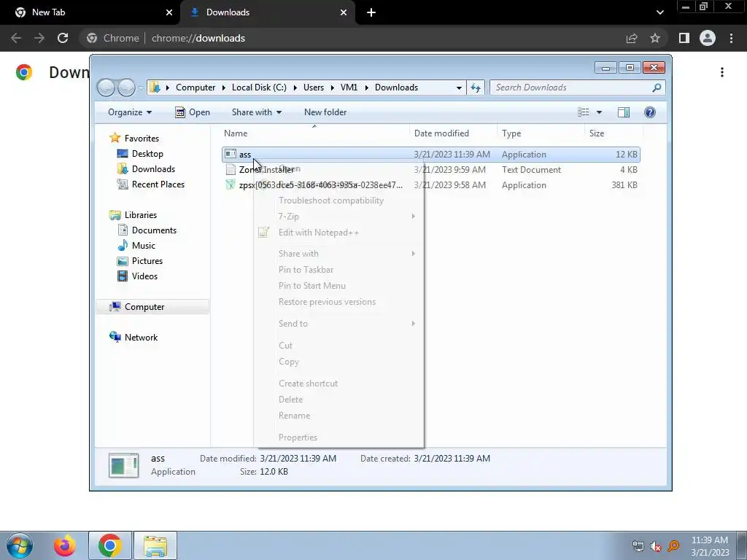The width and height of the screenshot is (747, 560).
Task: Choose Pin to Taskbar
Action: pos(338,270)
